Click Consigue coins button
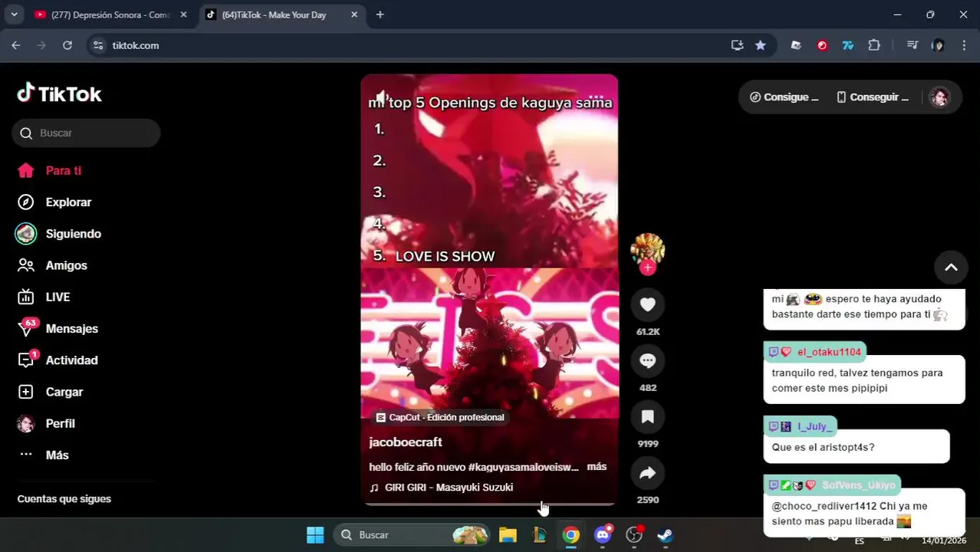 (x=783, y=97)
